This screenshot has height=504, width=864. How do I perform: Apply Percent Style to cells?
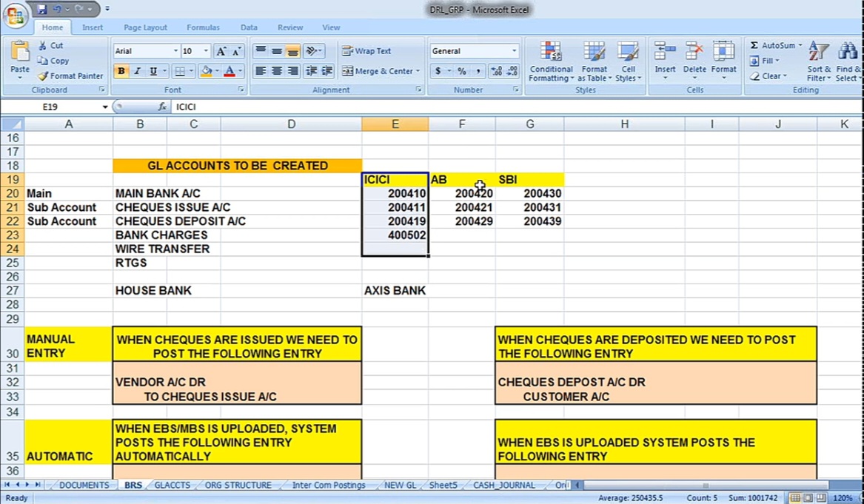click(x=462, y=71)
